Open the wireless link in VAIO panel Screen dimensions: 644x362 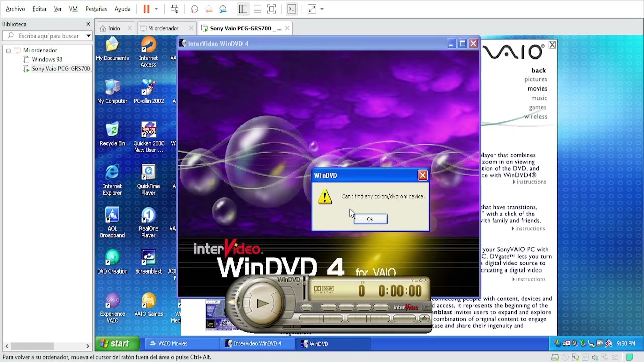[536, 116]
